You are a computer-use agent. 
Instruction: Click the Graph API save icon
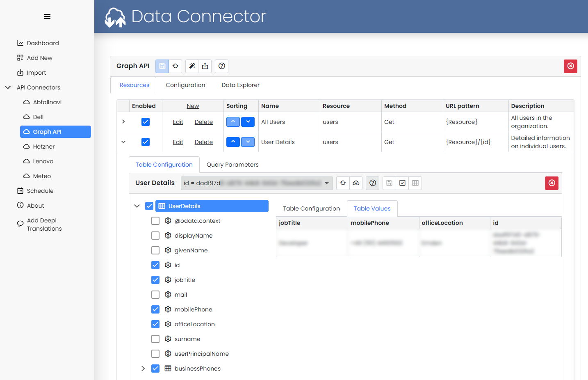[162, 66]
